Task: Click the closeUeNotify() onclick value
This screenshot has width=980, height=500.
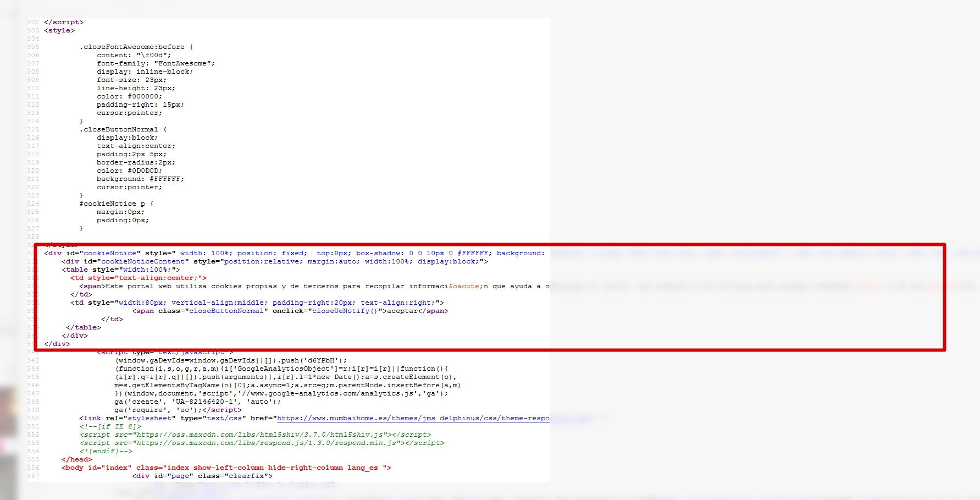Action: (345, 311)
